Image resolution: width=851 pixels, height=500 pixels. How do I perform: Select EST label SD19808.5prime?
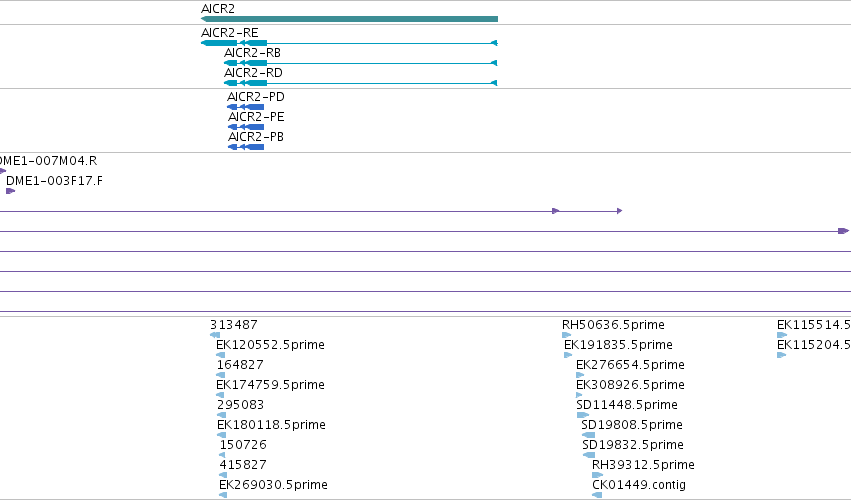pos(632,425)
